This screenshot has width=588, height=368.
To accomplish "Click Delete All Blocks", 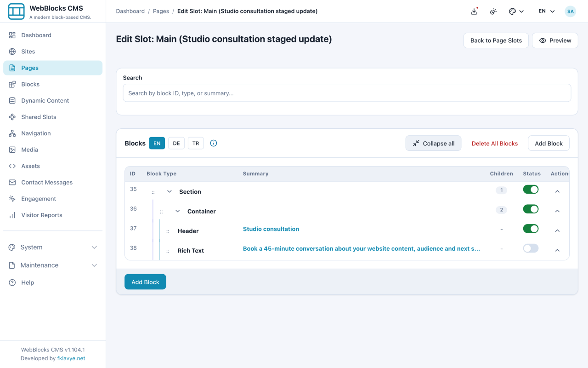I will [495, 144].
